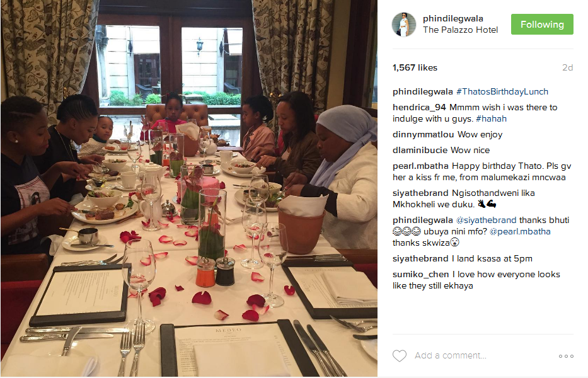Toggle the green Following button
Image resolution: width=588 pixels, height=378 pixels.
[x=542, y=25]
